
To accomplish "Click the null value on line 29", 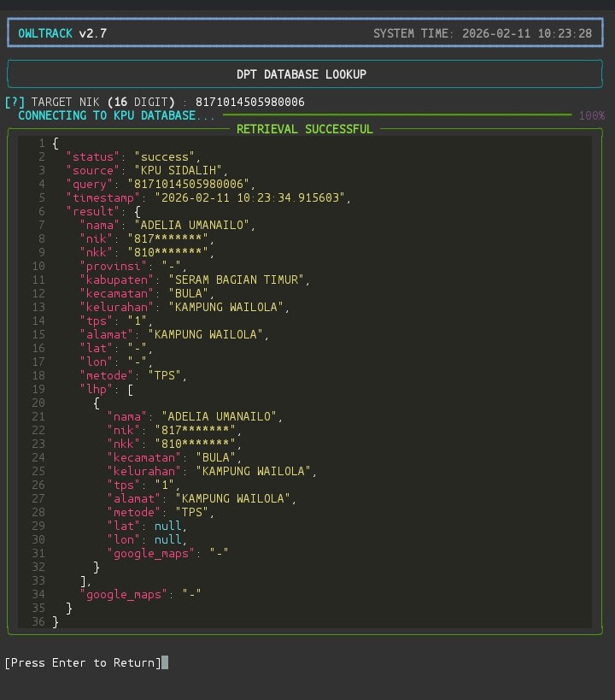I will 167,526.
